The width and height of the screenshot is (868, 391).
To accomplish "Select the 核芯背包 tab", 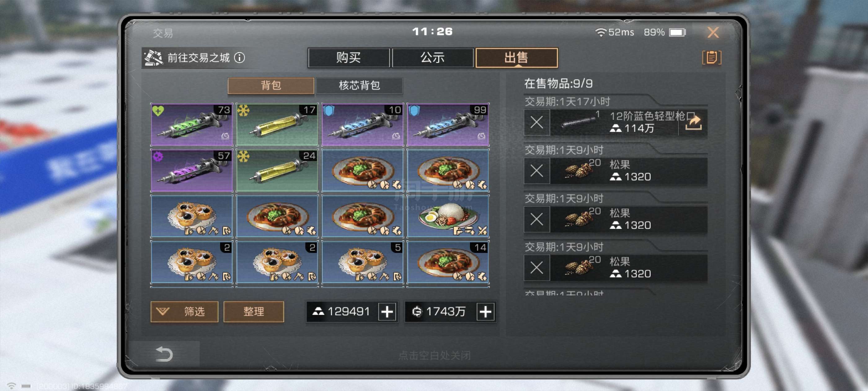I will click(x=359, y=85).
